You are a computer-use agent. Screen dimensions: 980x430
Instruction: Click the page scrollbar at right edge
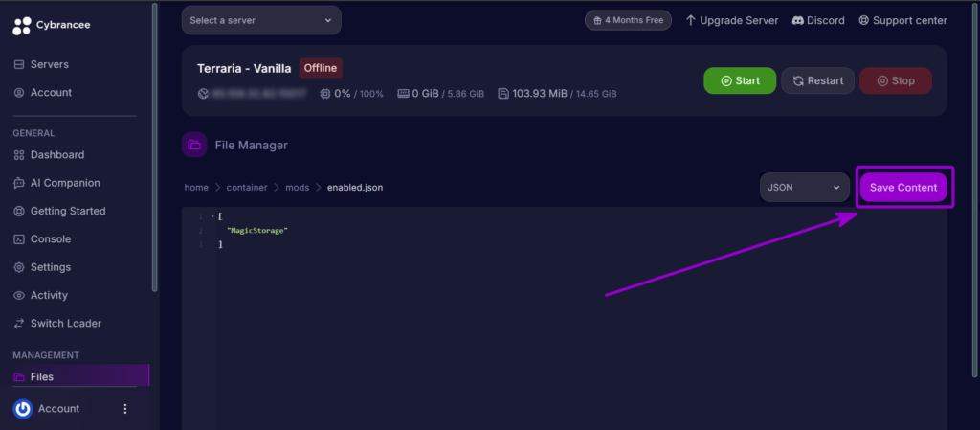(x=975, y=189)
